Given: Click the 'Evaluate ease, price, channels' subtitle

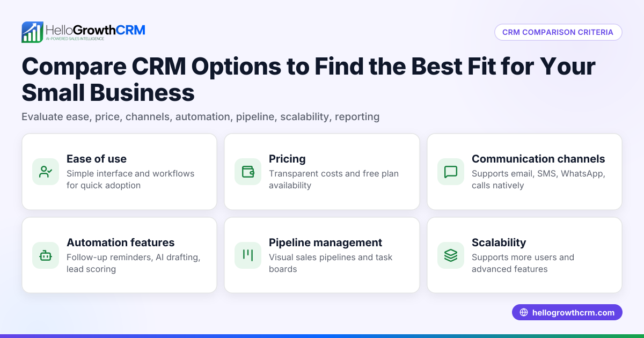Looking at the screenshot, I should tap(201, 117).
